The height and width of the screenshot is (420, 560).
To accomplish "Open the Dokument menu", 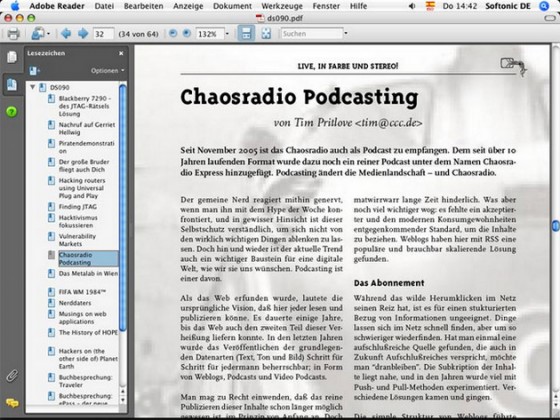I will click(x=232, y=6).
